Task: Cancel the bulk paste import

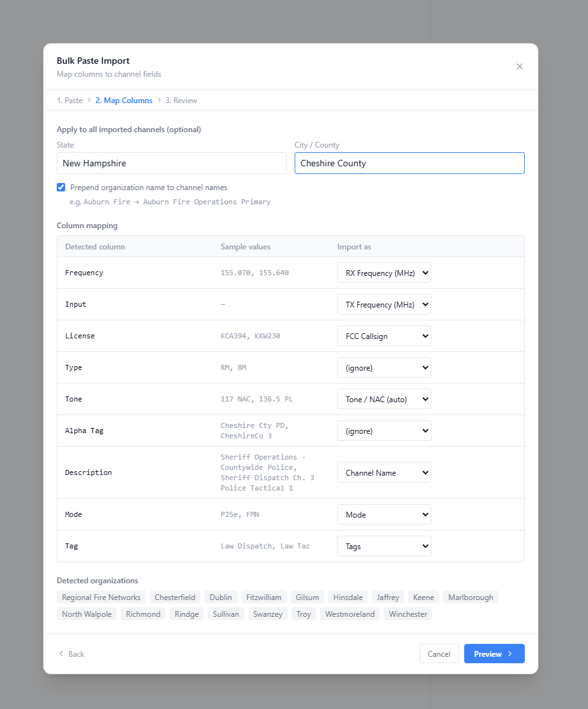Action: [x=439, y=654]
